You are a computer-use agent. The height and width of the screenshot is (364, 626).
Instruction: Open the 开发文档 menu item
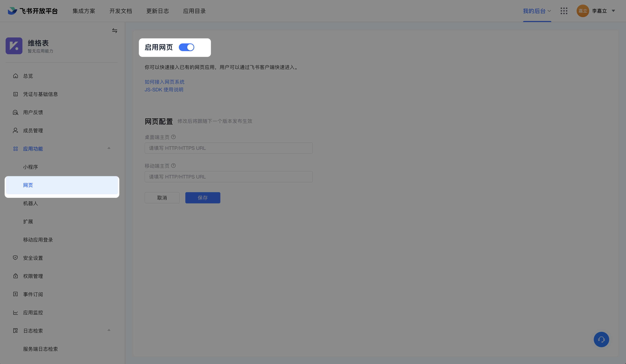(121, 11)
